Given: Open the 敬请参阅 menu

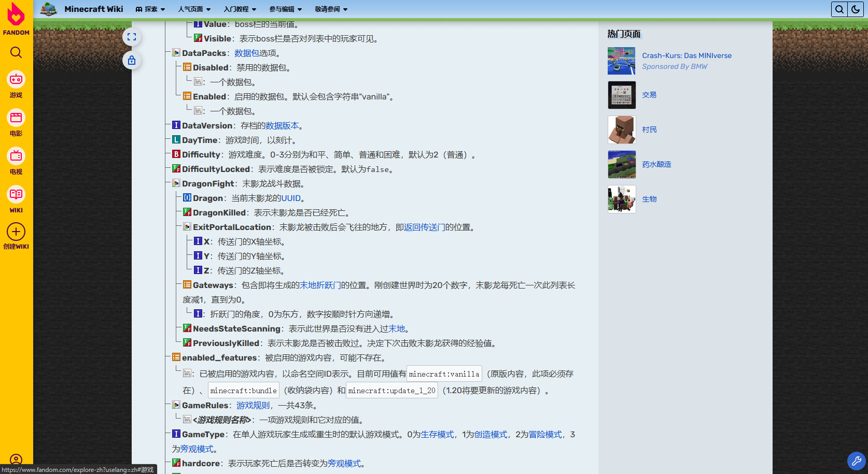Looking at the screenshot, I should coord(331,9).
